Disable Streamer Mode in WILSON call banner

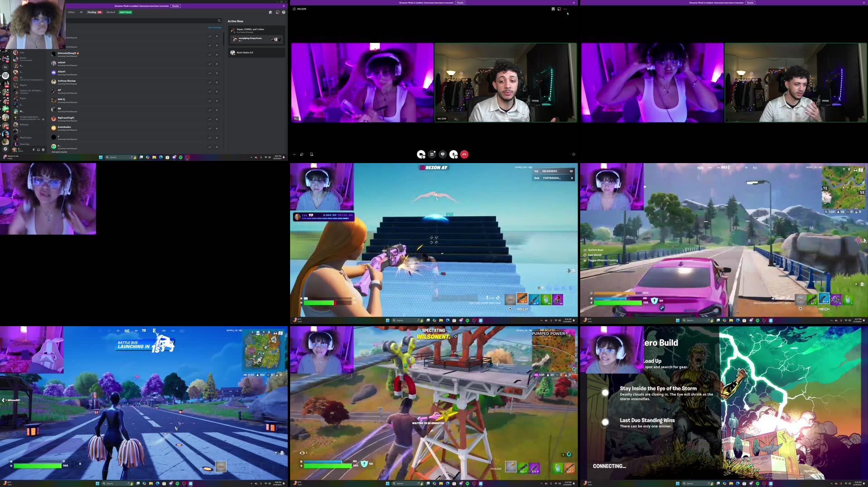click(460, 3)
